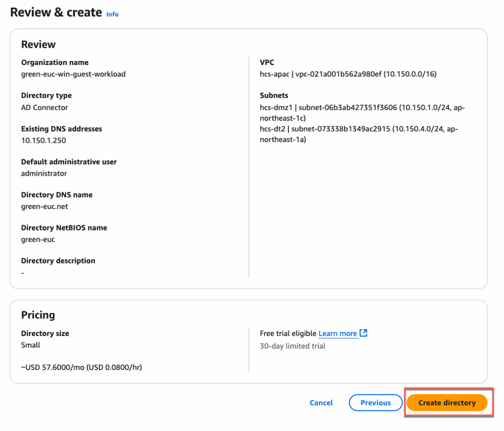Select the organization name green-euc-win-guest-workload
The image size is (504, 431).
click(73, 74)
